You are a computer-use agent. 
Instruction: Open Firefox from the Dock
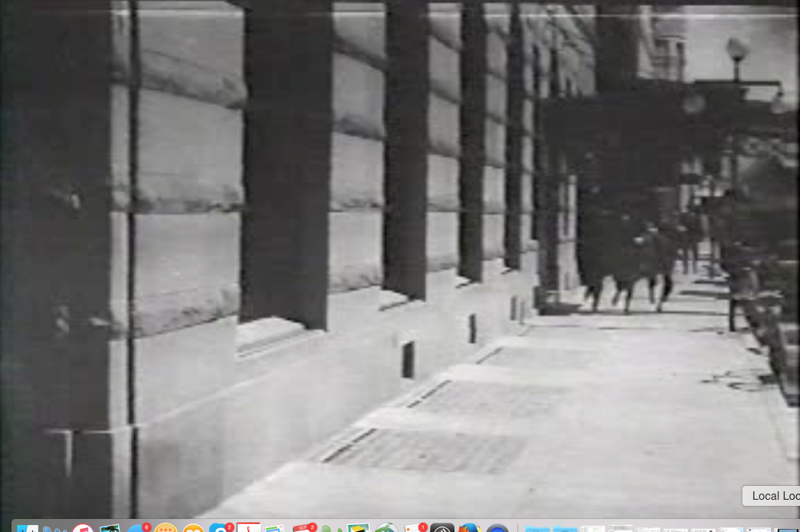(x=469, y=528)
